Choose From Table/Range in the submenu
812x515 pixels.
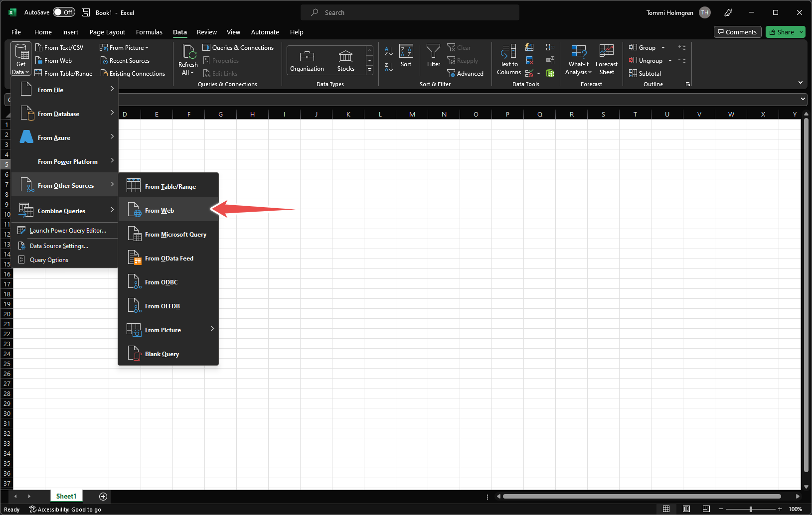pyautogui.click(x=168, y=187)
